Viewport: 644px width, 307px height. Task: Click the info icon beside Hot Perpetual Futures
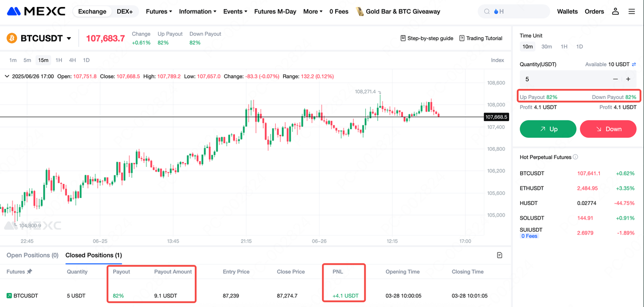(x=576, y=157)
